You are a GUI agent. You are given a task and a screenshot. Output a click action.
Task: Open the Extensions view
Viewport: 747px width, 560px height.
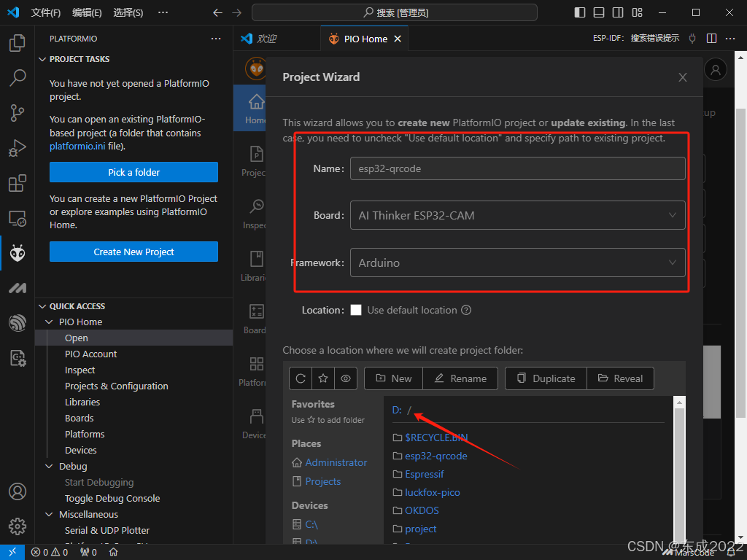tap(18, 183)
